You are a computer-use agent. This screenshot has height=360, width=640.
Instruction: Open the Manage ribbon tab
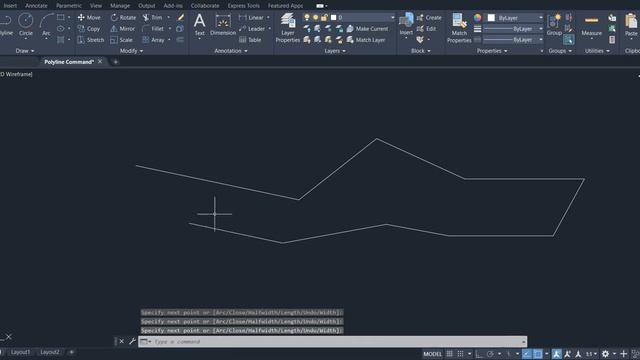[x=120, y=6]
